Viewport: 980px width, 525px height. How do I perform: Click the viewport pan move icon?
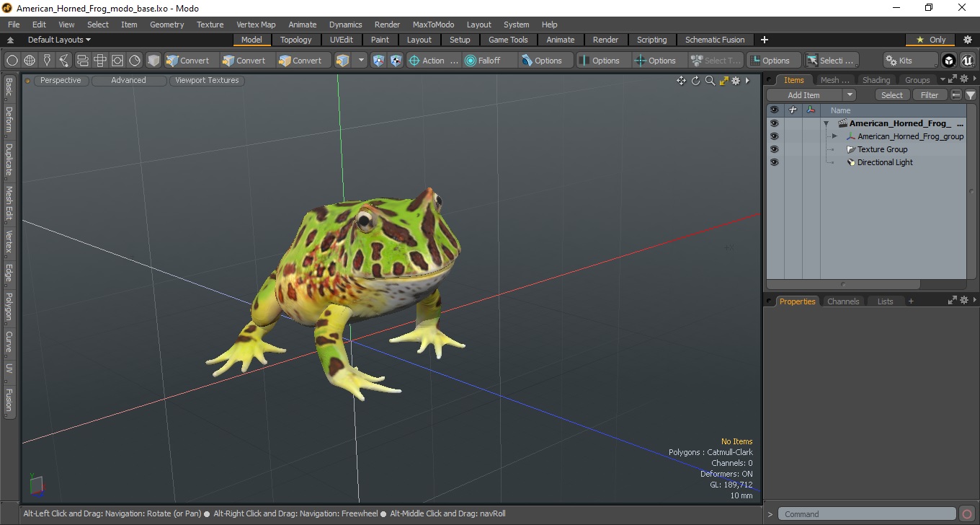[x=681, y=81]
